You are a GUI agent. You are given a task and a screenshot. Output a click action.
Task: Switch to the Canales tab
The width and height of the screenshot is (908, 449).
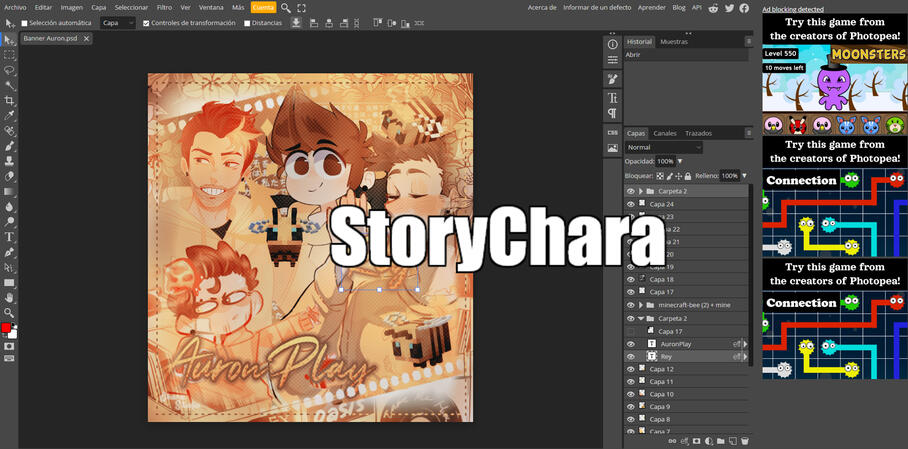pos(665,133)
